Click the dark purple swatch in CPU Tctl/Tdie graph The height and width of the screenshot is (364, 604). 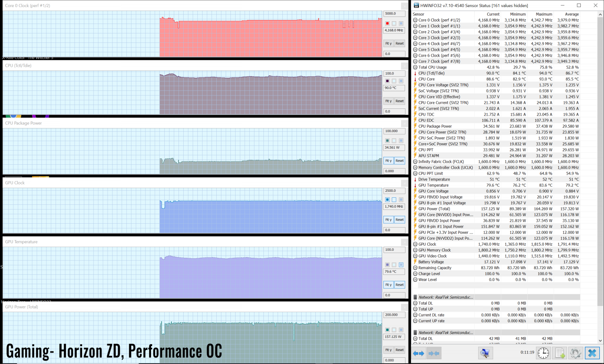coord(387,81)
